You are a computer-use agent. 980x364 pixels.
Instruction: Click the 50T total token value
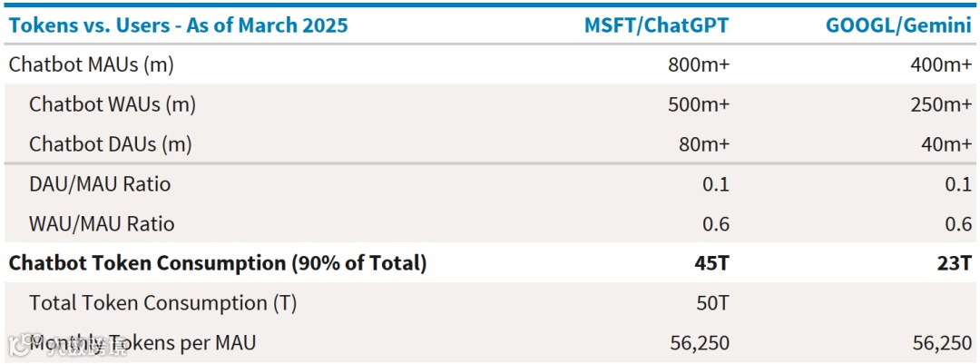pyautogui.click(x=711, y=303)
